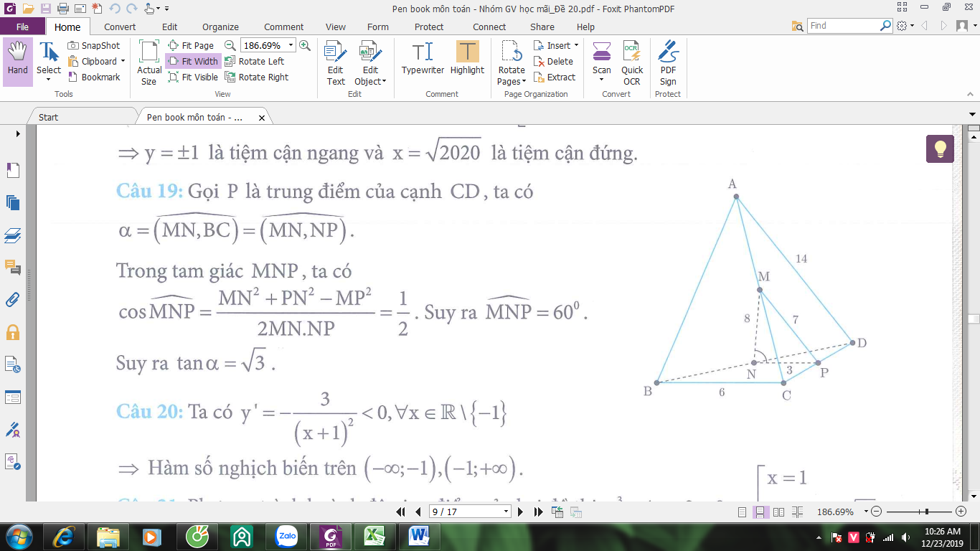Run Quick OCR
Viewport: 980px width, 551px height.
pos(632,62)
